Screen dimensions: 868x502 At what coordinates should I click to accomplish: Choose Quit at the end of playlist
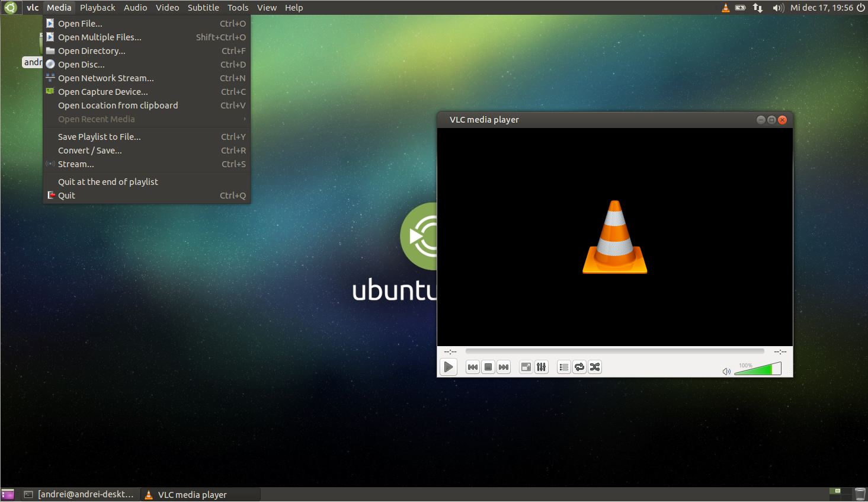[x=107, y=181]
